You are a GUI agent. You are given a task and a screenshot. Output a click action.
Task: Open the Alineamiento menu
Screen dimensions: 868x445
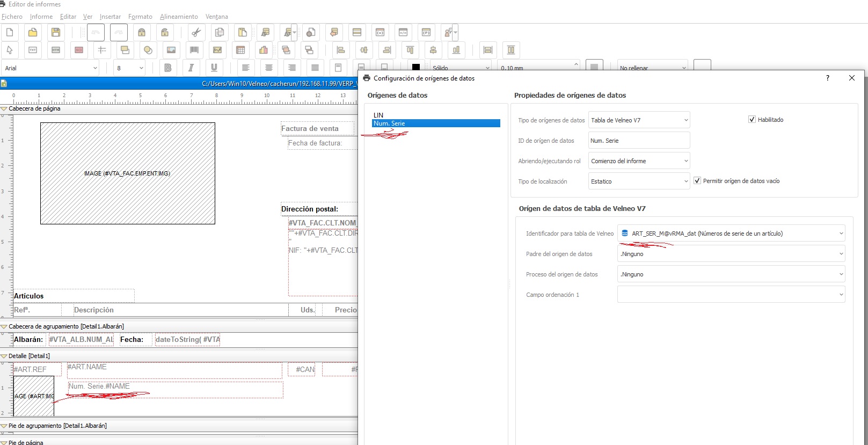(179, 17)
